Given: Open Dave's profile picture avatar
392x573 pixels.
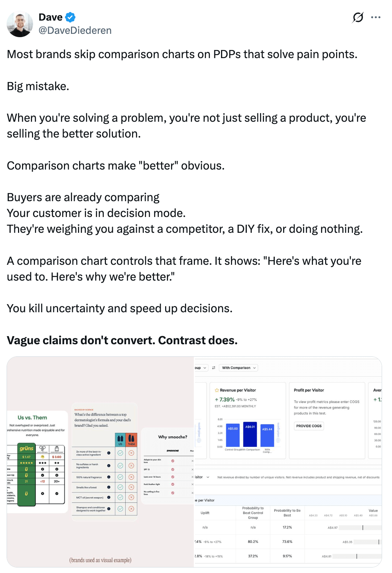Looking at the screenshot, I should tap(20, 24).
